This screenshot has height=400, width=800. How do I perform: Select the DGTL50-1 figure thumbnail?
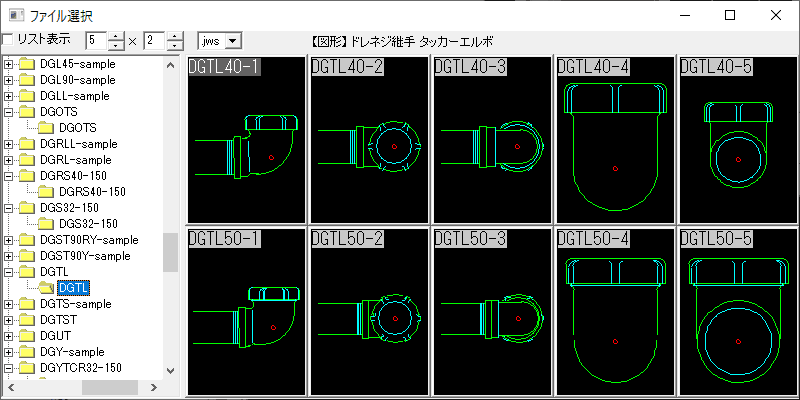(x=246, y=312)
